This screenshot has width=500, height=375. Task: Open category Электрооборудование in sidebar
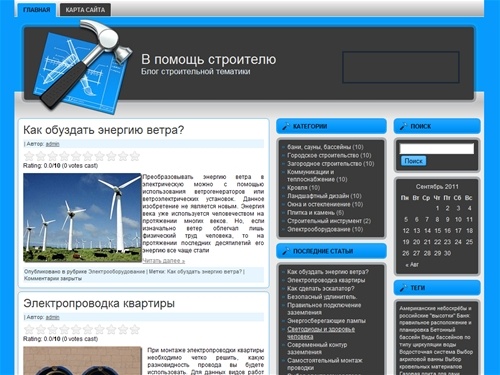320,229
